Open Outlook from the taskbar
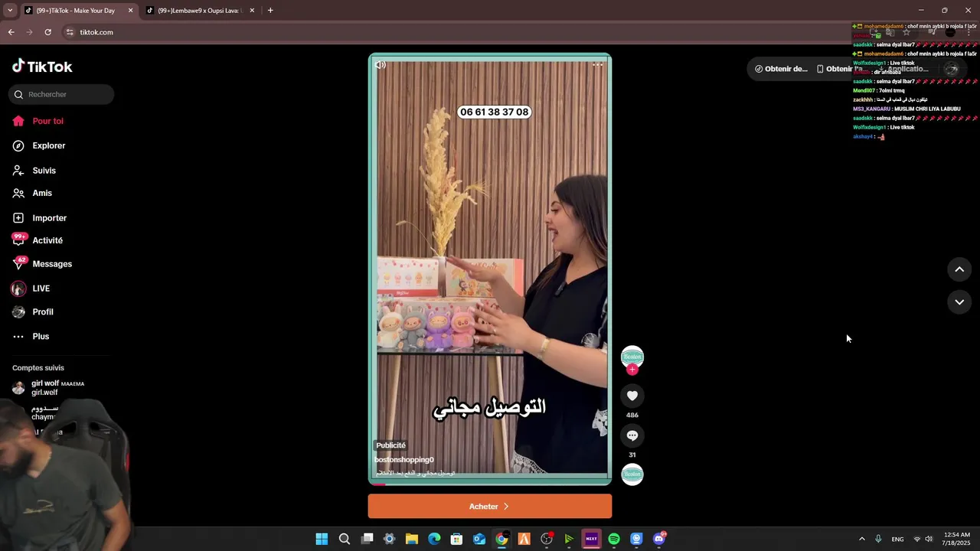The width and height of the screenshot is (980, 551). 479,539
